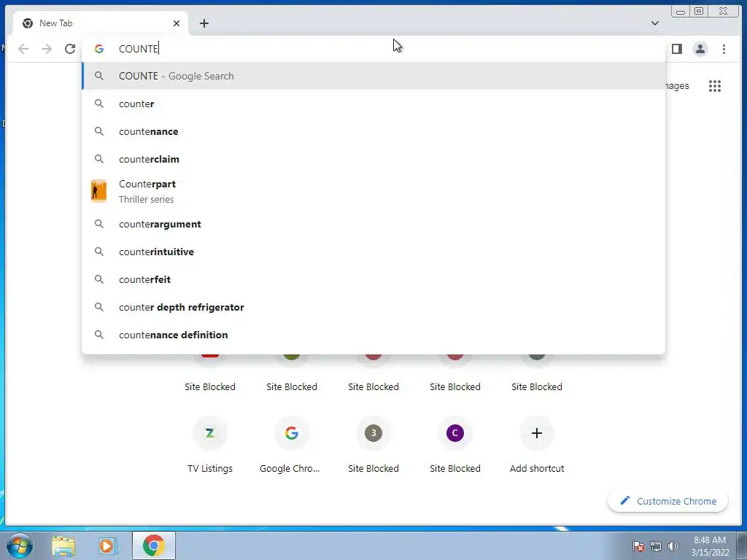
Task: Open the Action Center flag icon
Action: 638,546
